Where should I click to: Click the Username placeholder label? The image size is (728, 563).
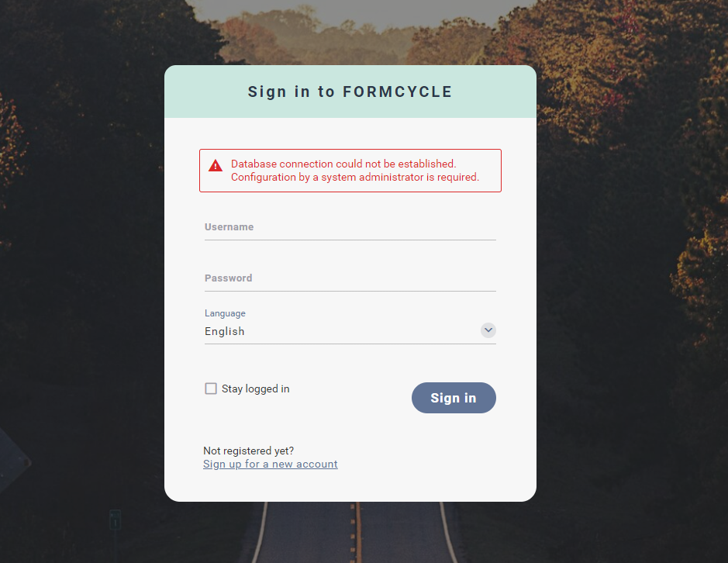229,227
